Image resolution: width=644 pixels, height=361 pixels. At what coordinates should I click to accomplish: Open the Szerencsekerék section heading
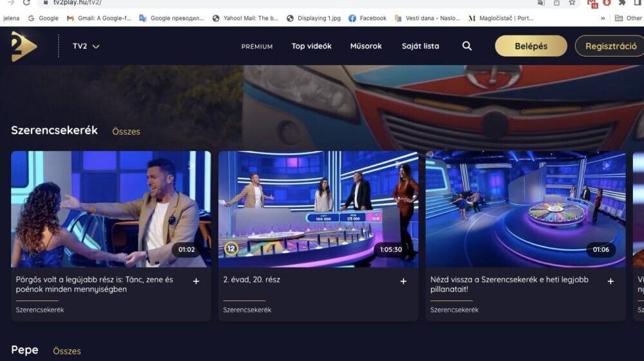54,130
